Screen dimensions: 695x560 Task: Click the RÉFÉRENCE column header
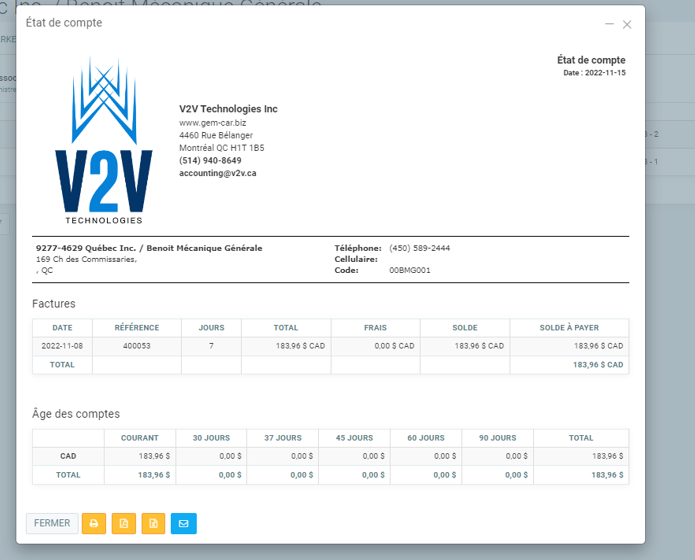click(x=137, y=327)
